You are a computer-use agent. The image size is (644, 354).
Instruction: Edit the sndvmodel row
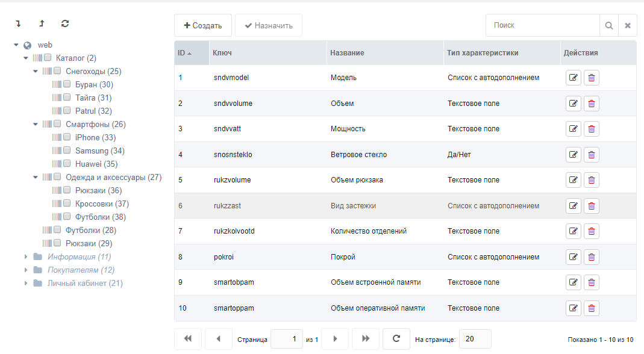pos(574,78)
